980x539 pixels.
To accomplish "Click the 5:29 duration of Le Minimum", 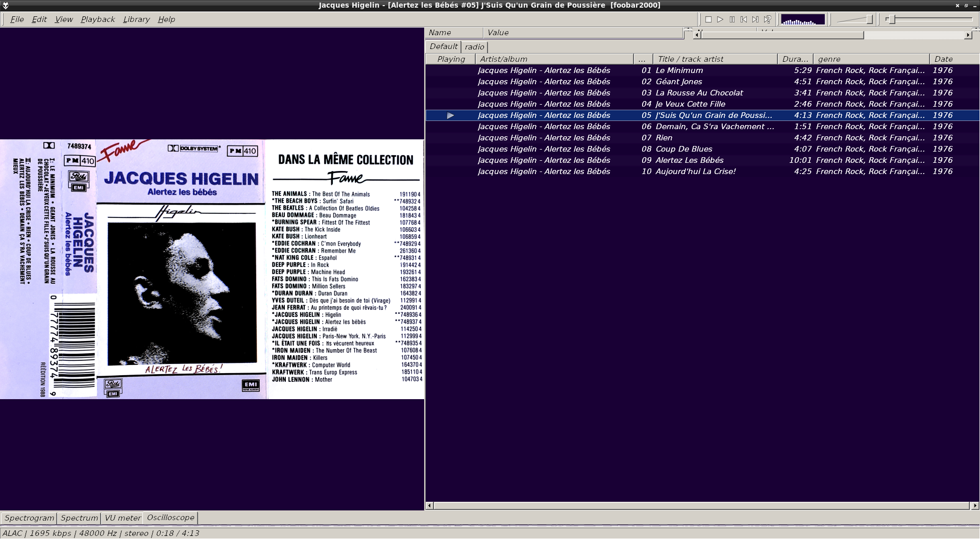I will [802, 70].
